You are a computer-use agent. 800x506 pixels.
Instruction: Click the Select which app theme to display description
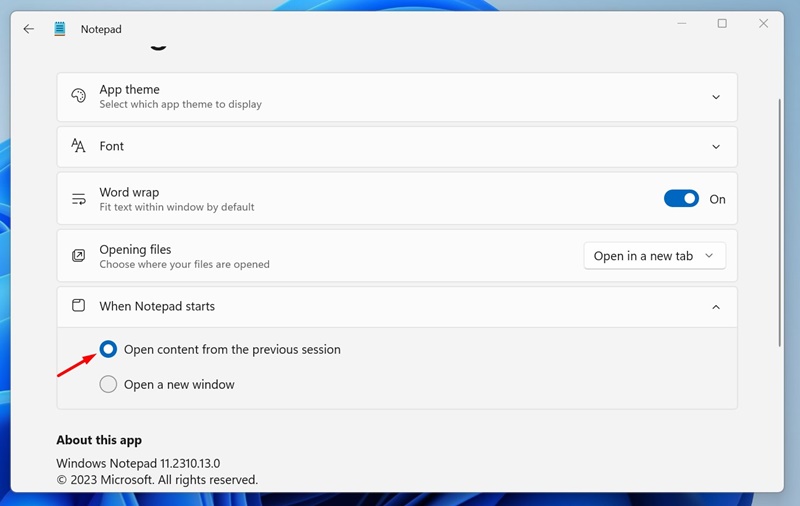point(181,104)
